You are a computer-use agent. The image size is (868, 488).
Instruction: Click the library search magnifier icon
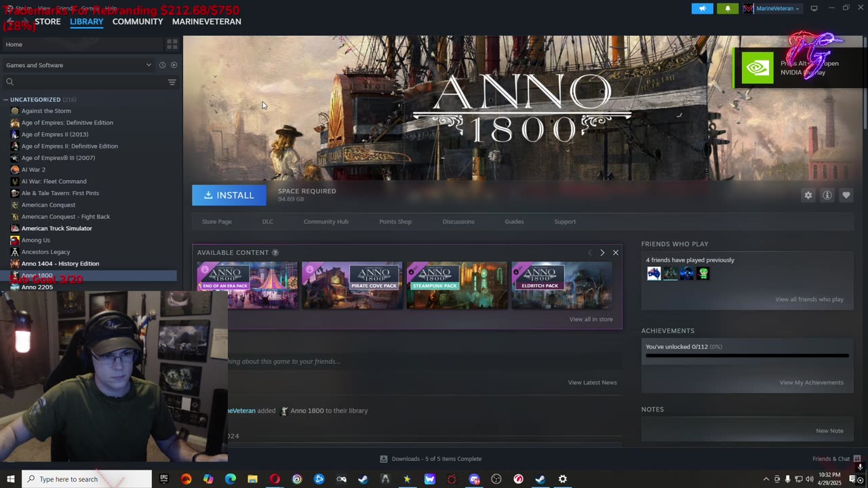coord(9,82)
